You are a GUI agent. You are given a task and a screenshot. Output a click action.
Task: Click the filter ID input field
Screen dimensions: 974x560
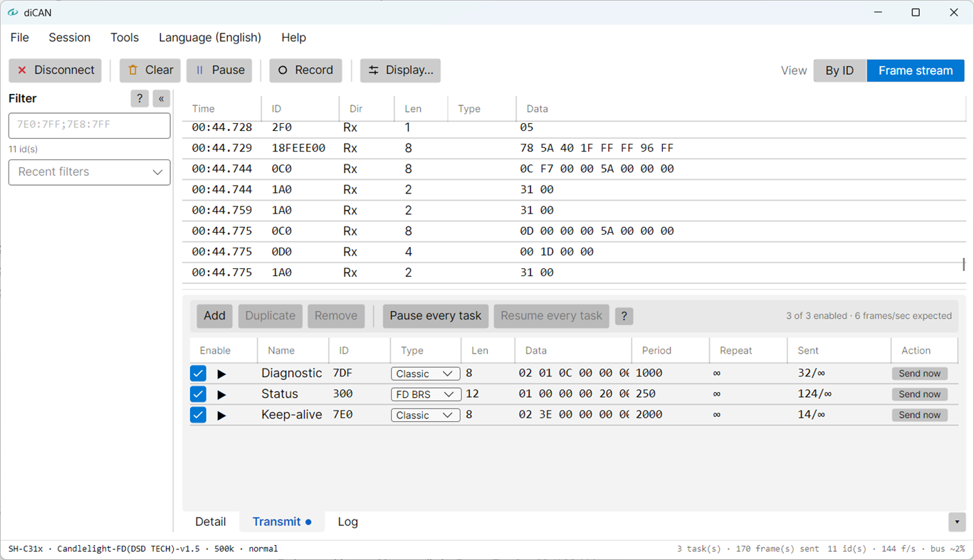point(89,125)
